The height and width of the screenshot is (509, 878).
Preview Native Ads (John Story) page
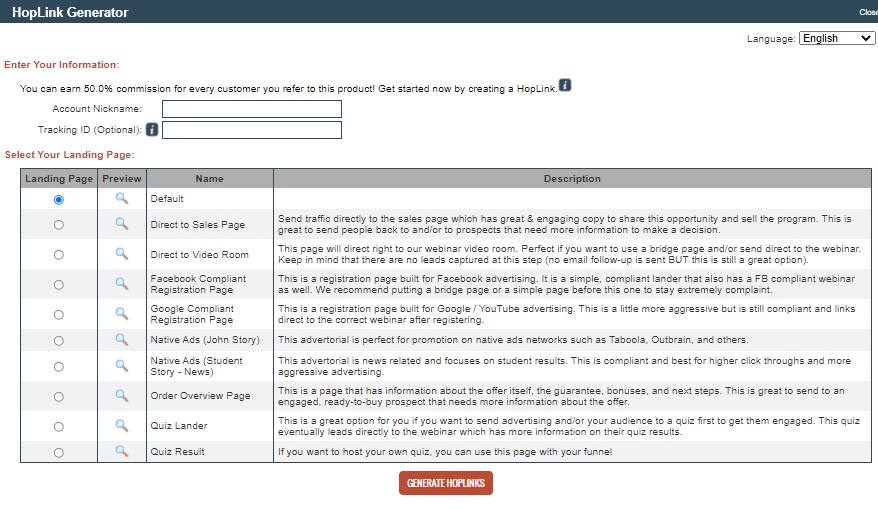[x=122, y=339]
